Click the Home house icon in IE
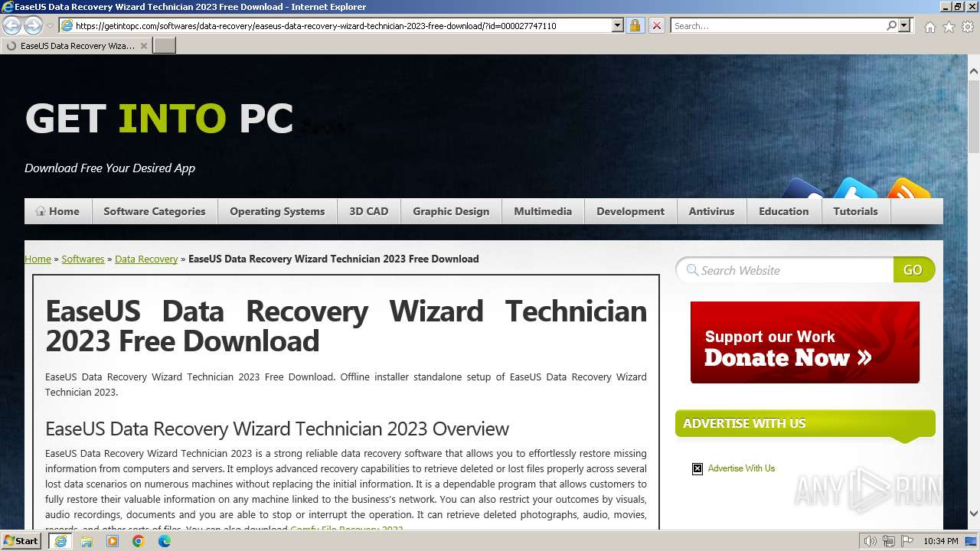This screenshot has height=551, width=980. [929, 27]
